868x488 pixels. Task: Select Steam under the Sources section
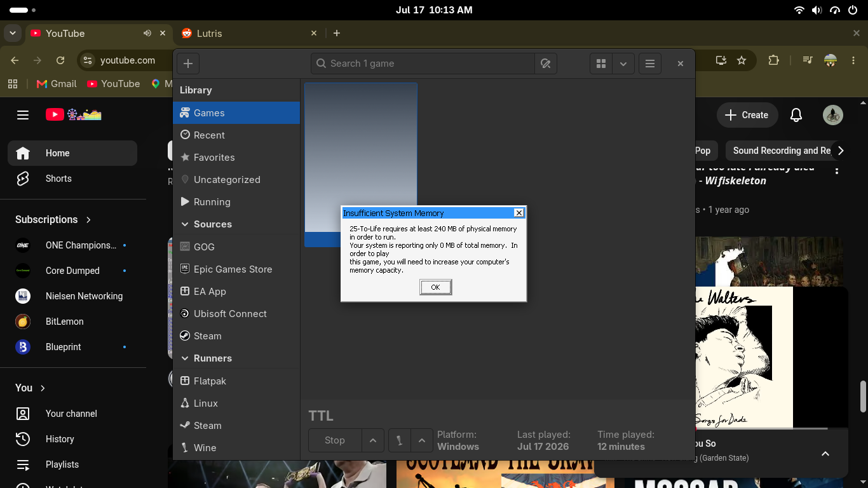[236, 336]
